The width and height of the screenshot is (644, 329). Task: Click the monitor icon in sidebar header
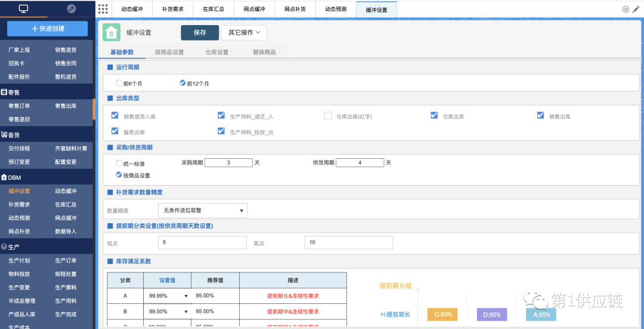[23, 9]
